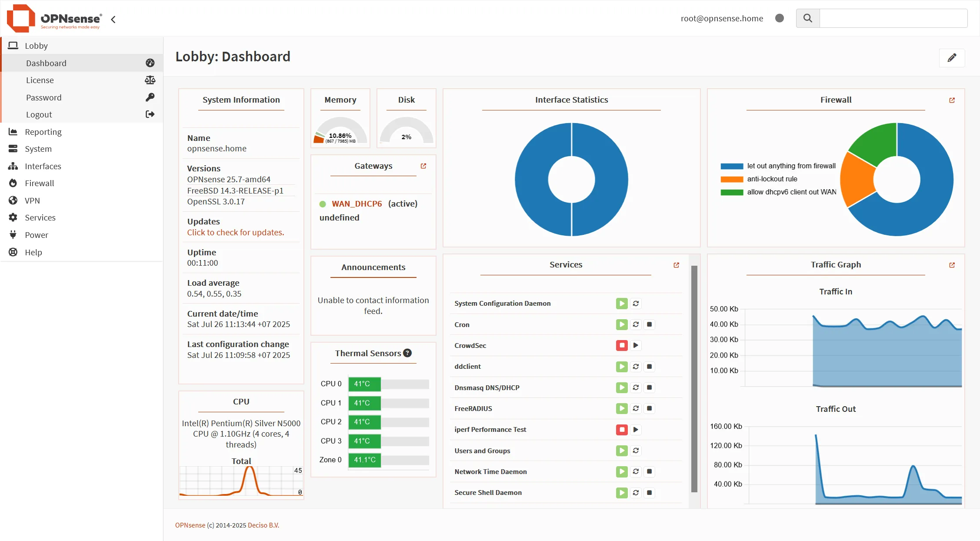This screenshot has height=541, width=980.
Task: Start the iperf Performance Test service
Action: 636,430
